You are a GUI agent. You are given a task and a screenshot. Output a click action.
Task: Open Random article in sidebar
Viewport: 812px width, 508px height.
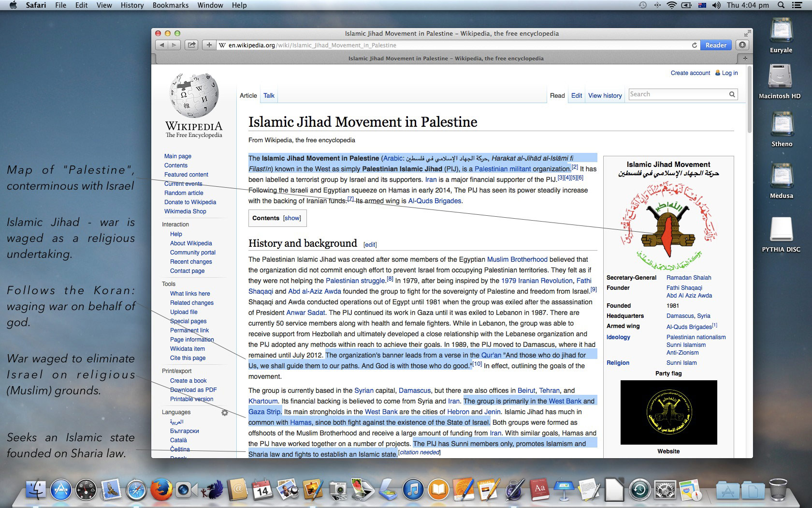pos(184,193)
